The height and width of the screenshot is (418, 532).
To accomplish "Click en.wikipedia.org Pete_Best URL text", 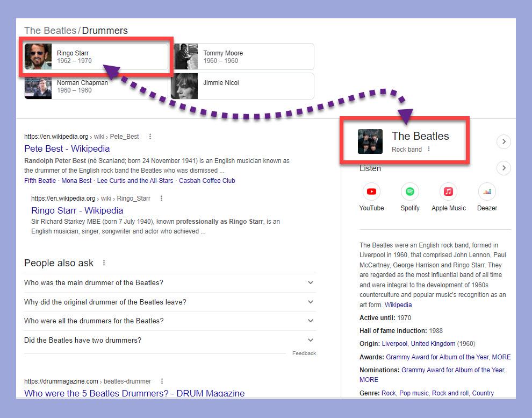I will [82, 137].
